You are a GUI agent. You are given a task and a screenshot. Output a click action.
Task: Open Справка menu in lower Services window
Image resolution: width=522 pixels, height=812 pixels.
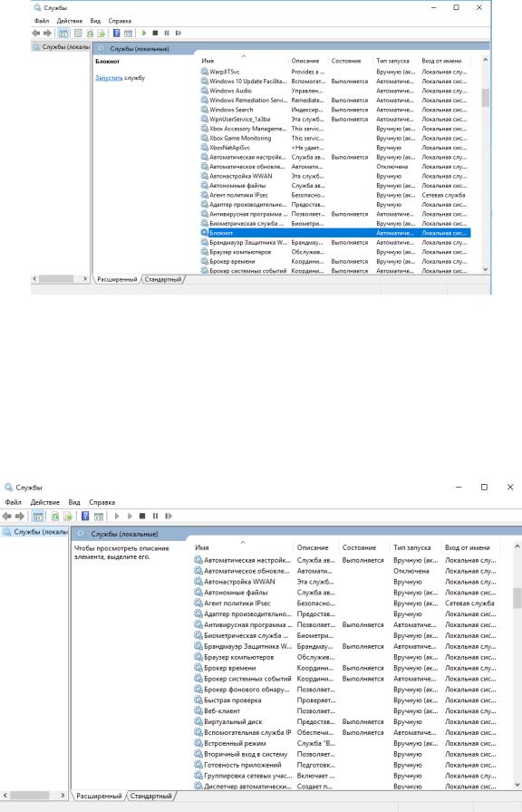point(102,502)
